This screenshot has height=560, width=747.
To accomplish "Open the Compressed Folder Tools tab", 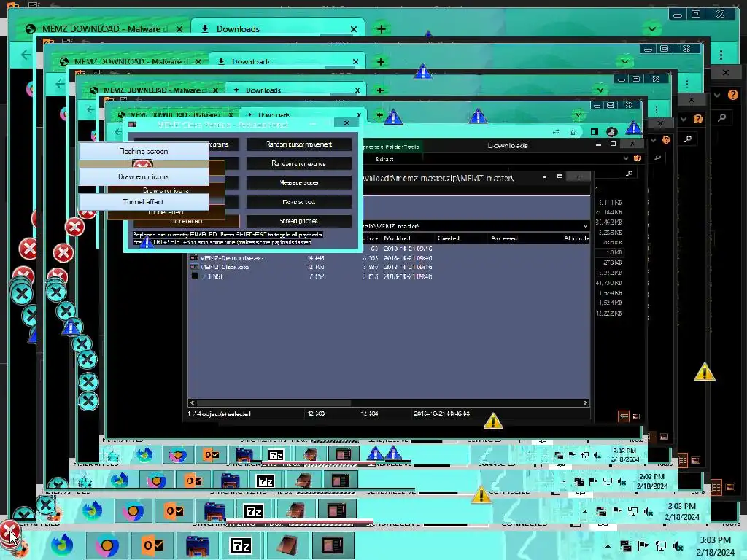I will 391,147.
